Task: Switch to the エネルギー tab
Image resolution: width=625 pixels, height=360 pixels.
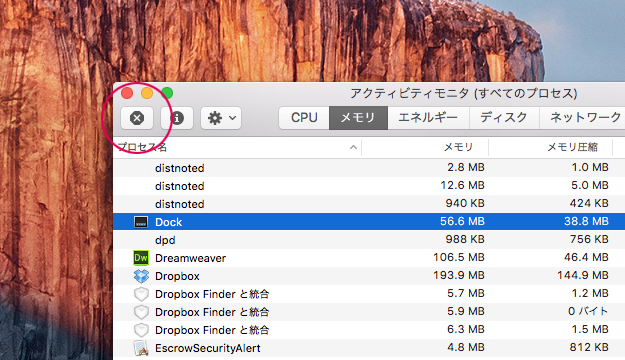Action: click(x=428, y=118)
